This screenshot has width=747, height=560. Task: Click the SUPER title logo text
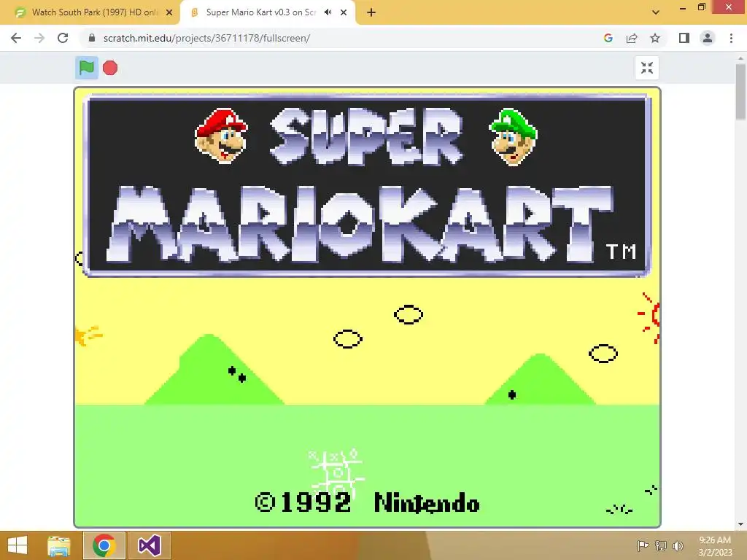pyautogui.click(x=366, y=136)
